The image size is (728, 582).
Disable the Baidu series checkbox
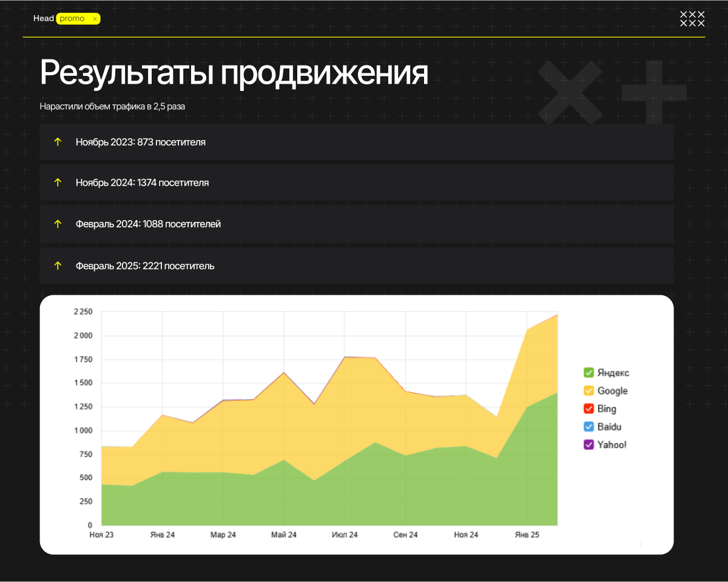point(588,427)
